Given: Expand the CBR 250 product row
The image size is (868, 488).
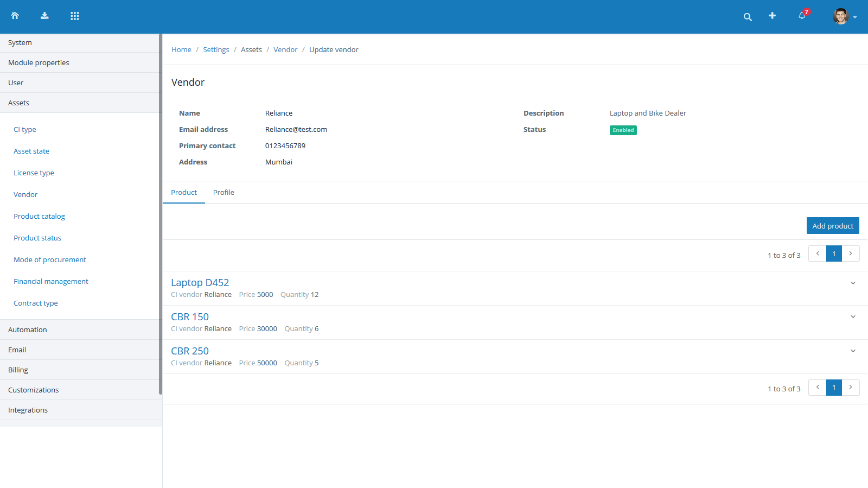Looking at the screenshot, I should 853,351.
